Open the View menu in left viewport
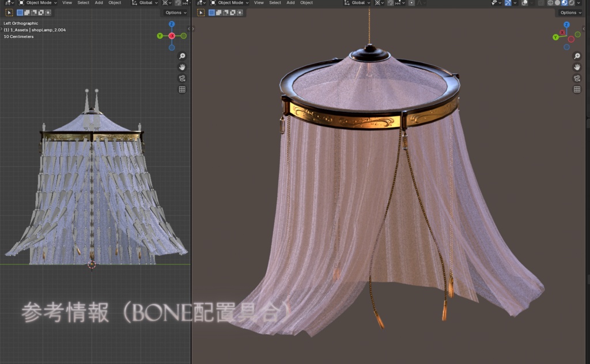Viewport: 590px width, 364px height. (x=67, y=3)
